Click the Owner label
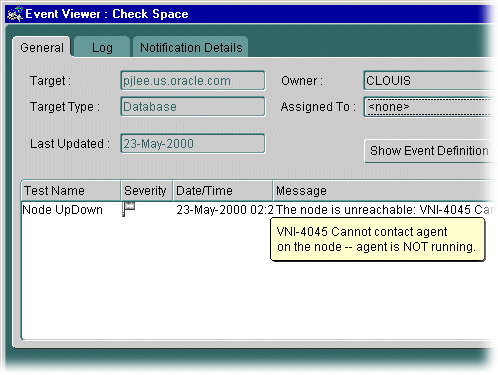Screen dimensions: 498x375 coord(302,81)
